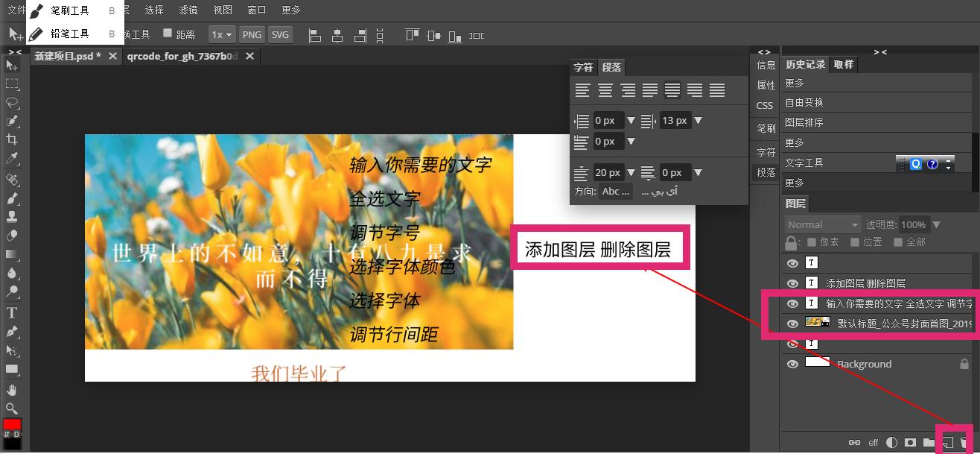The image size is (980, 454).
Task: Click the Trash icon to delete layer
Action: tap(964, 441)
